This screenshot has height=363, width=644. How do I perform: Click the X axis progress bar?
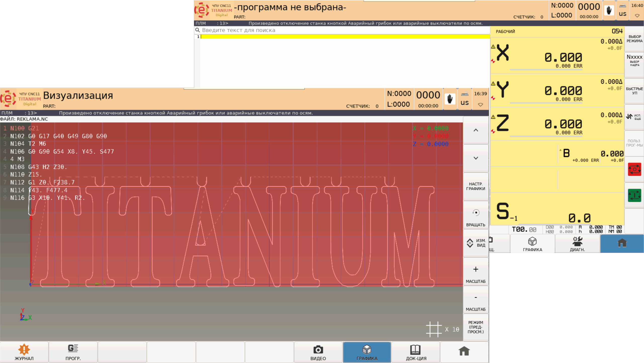click(546, 70)
